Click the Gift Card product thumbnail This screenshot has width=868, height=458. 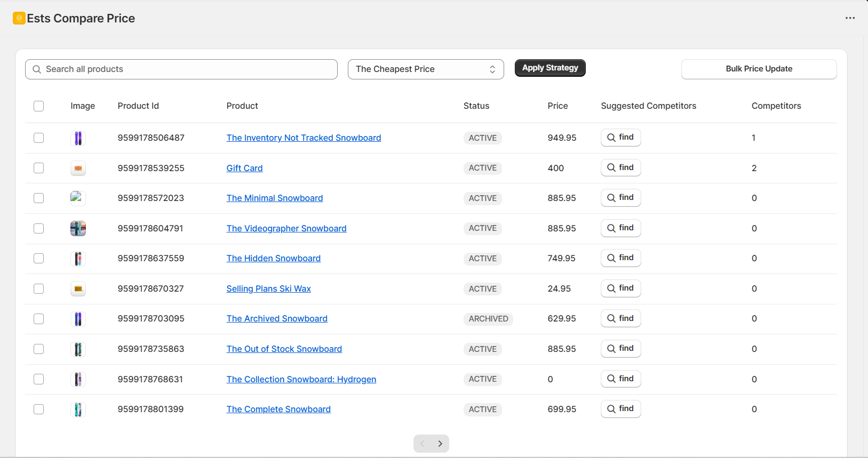tap(78, 168)
